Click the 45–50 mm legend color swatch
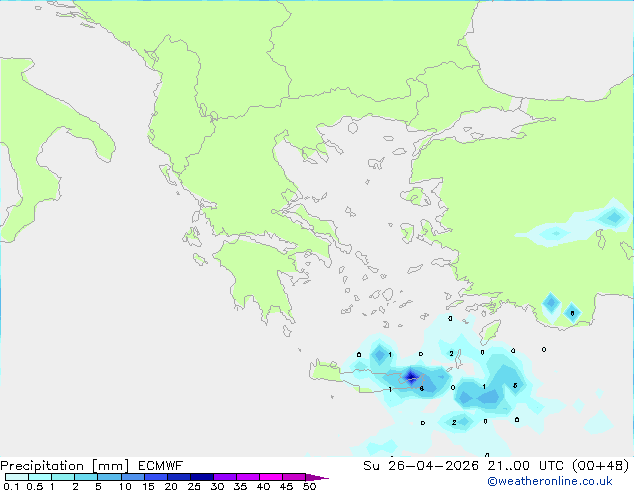 click(294, 477)
